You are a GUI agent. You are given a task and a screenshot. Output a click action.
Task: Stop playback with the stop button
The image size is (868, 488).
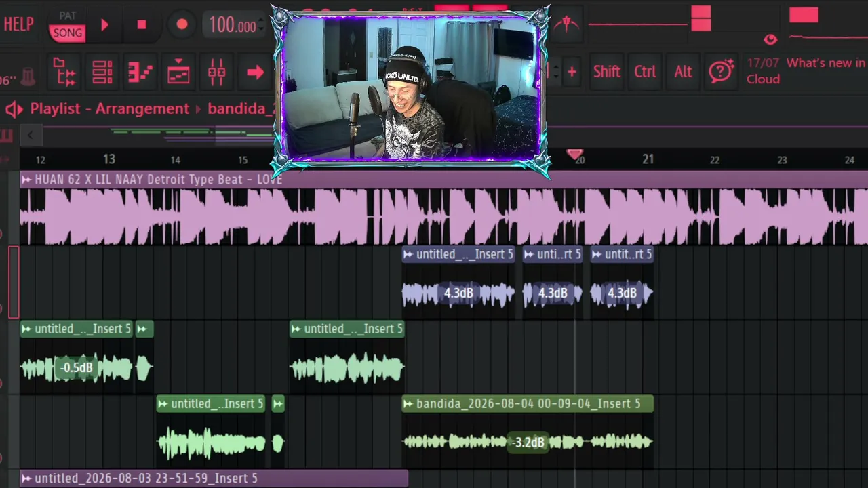[x=142, y=25]
